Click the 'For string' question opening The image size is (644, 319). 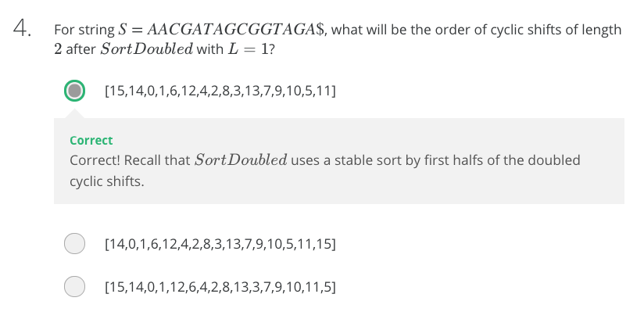coord(84,30)
